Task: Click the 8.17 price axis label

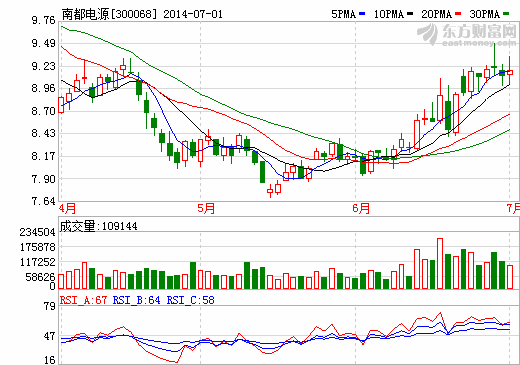Action: click(x=43, y=156)
